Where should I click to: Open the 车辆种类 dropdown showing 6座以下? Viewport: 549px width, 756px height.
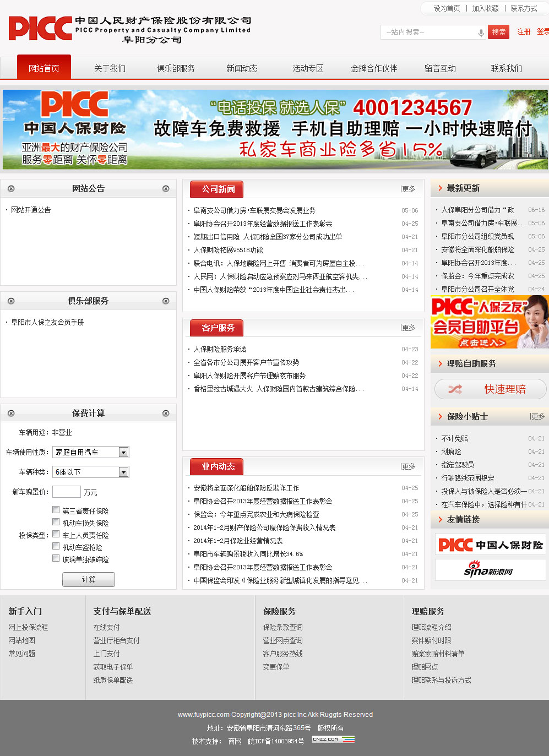point(91,472)
